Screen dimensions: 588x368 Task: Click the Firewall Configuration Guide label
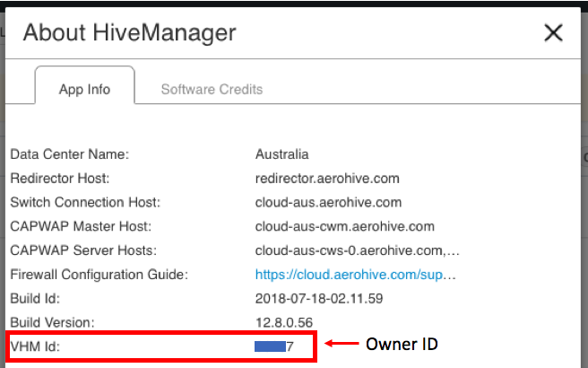click(x=98, y=274)
